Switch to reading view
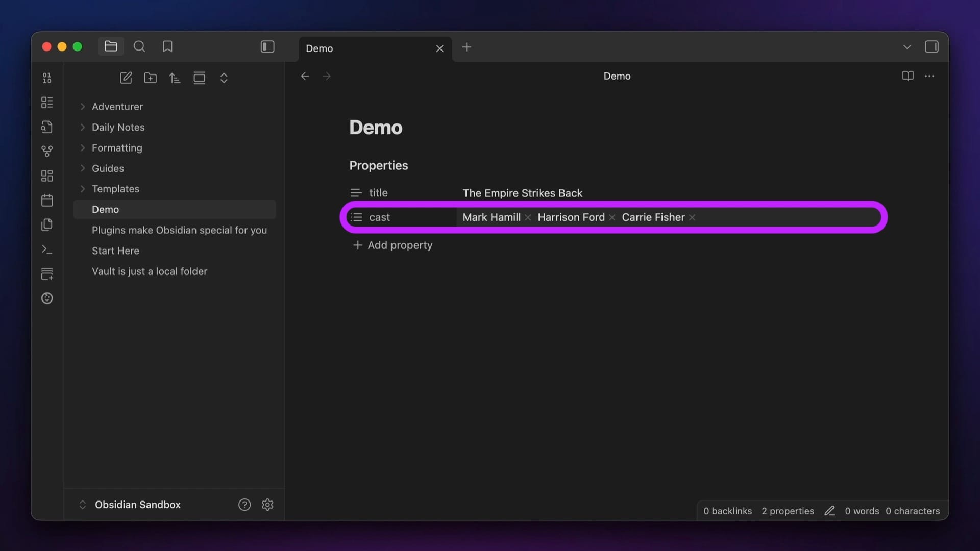The width and height of the screenshot is (980, 551). [908, 76]
